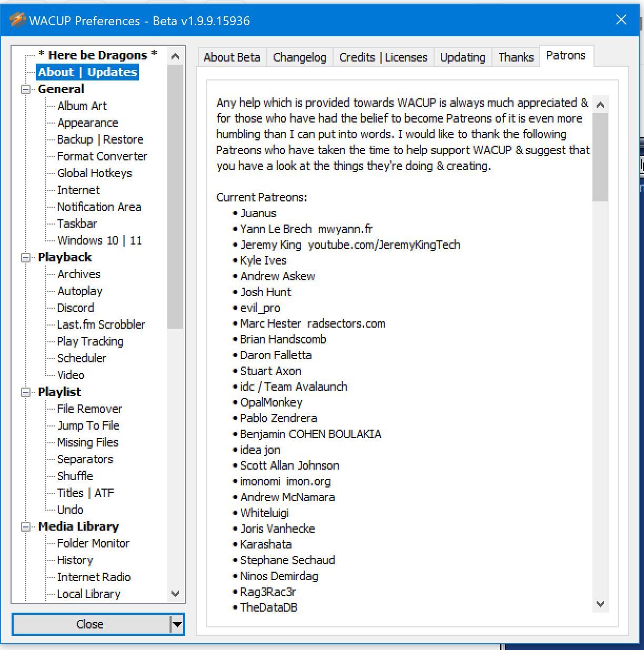Image resolution: width=644 pixels, height=650 pixels.
Task: Click the patrons list scrollbar thumb
Action: 600,157
